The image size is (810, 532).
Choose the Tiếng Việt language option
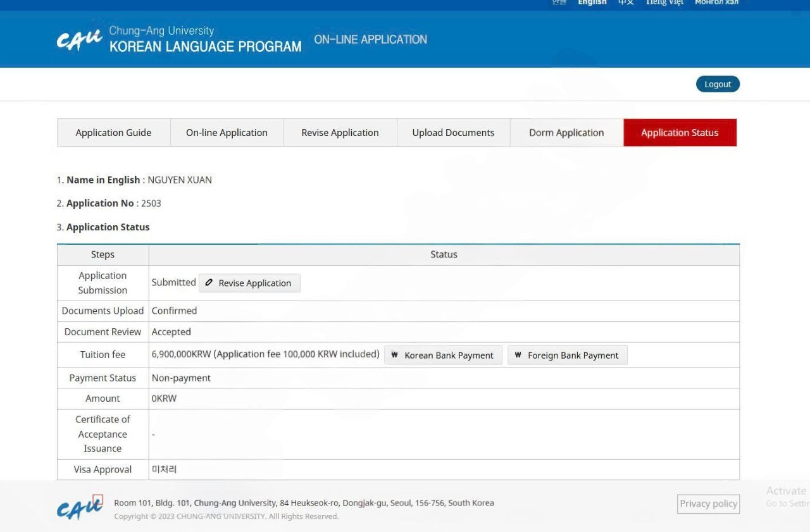pyautogui.click(x=664, y=3)
